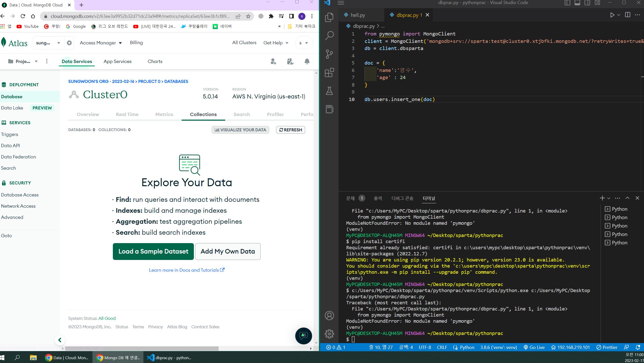Viewport: 644px width, 363px height.
Task: Expand the Access Manager dropdown
Action: pos(101,43)
